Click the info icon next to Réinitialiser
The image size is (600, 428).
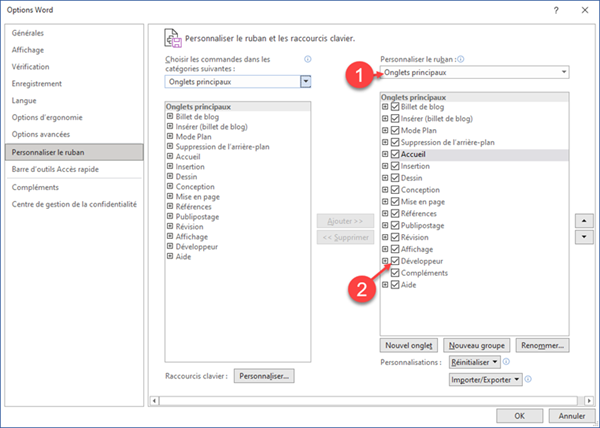click(506, 361)
